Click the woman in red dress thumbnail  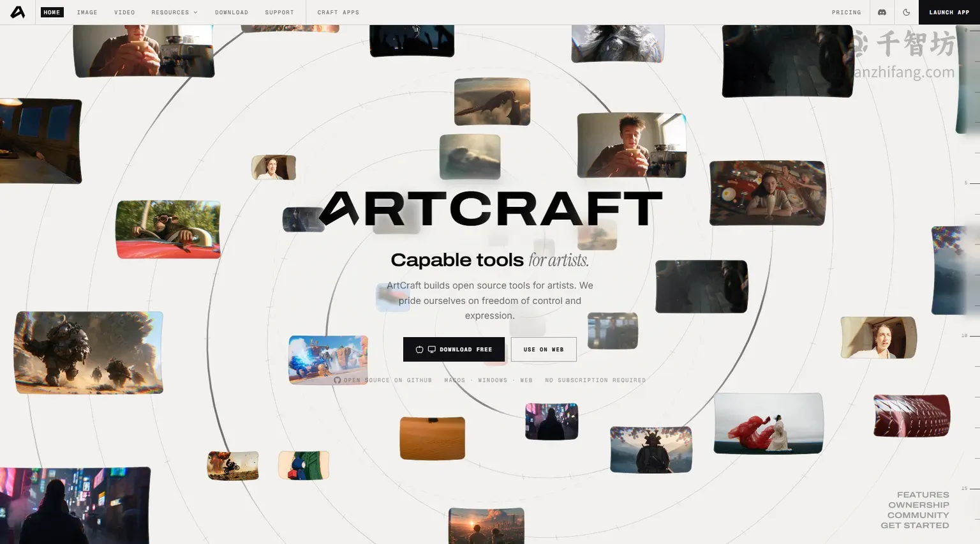(768, 423)
